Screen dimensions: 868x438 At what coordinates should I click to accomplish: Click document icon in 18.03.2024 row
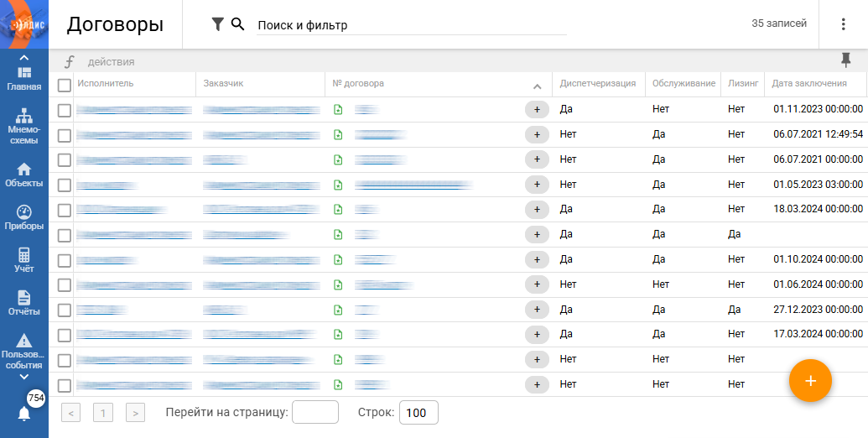(x=338, y=209)
